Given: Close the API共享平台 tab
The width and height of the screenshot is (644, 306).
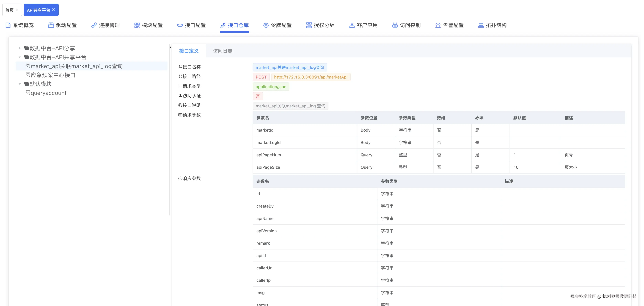Looking at the screenshot, I should (53, 10).
